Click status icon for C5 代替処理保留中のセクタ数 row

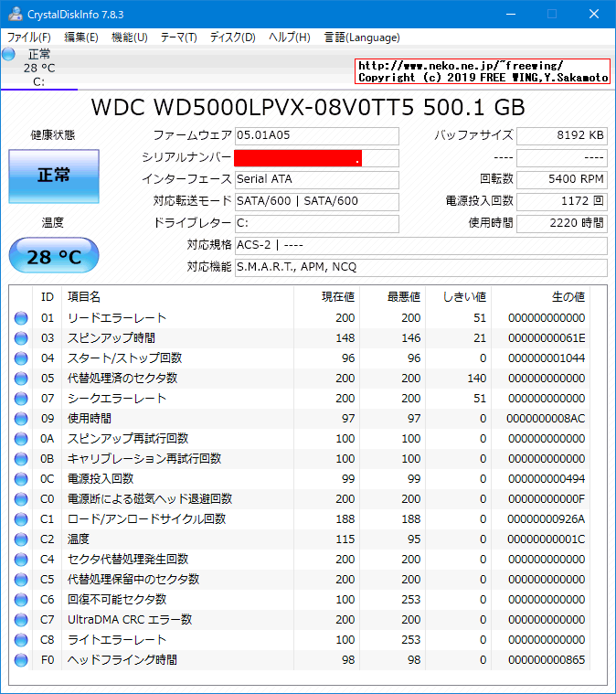(x=21, y=580)
